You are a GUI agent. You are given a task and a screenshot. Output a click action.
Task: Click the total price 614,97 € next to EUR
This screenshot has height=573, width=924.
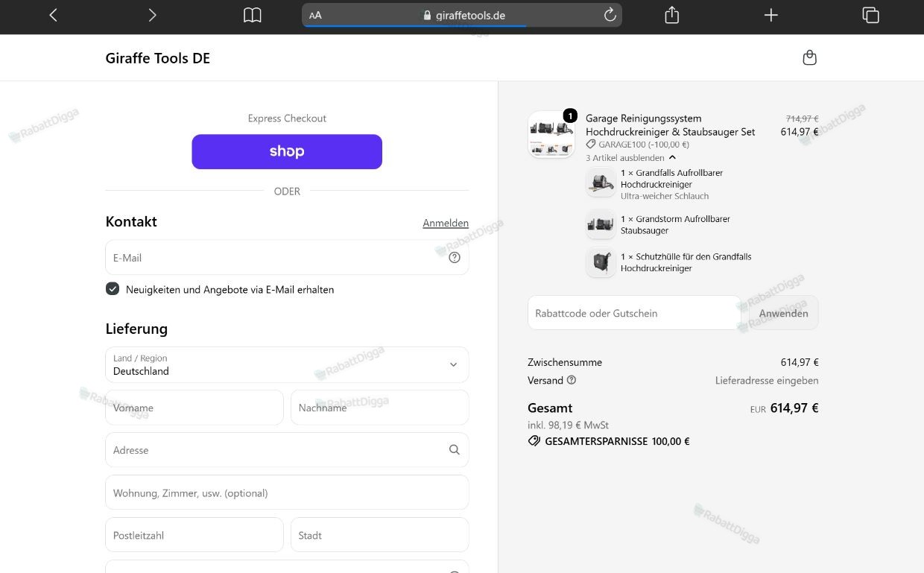click(x=794, y=408)
